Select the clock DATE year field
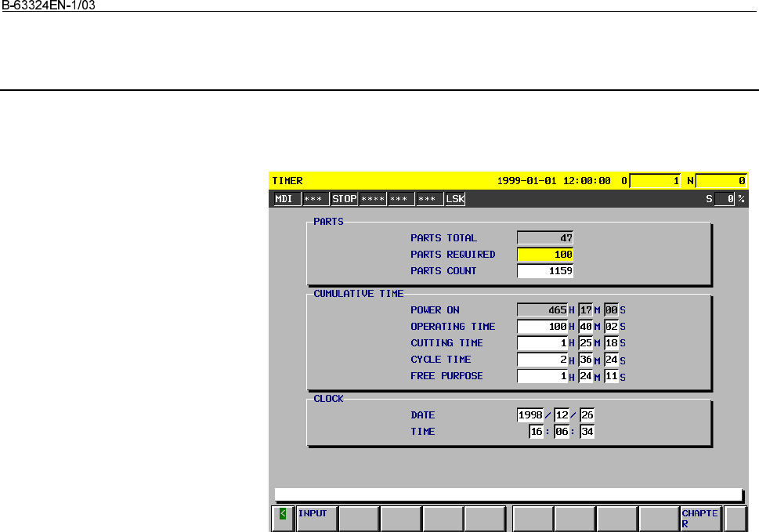The height and width of the screenshot is (532, 759). pos(530,415)
